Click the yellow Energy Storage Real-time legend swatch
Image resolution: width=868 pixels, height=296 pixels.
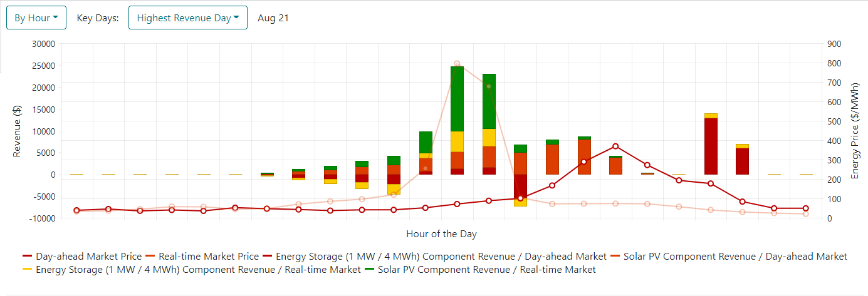[28, 270]
